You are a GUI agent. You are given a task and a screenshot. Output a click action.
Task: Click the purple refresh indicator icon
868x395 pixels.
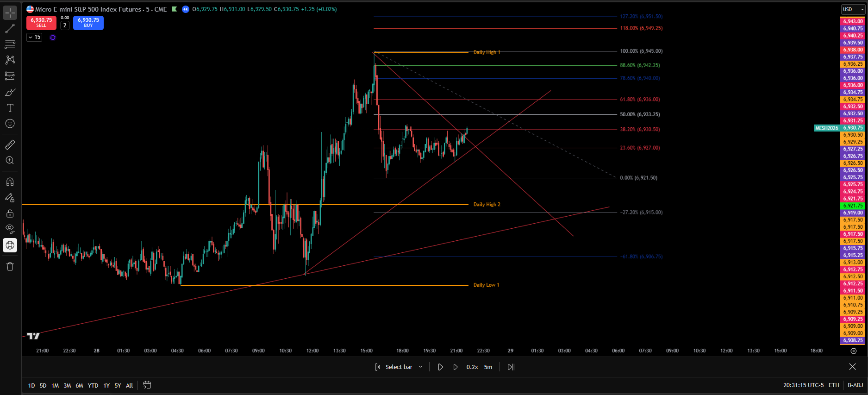53,38
